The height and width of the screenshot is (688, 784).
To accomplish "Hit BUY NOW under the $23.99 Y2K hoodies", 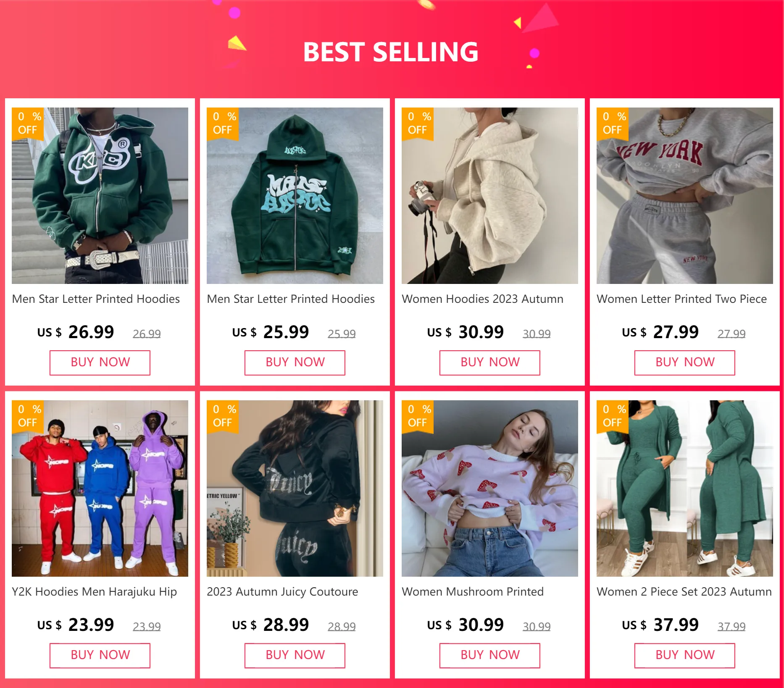I will [x=100, y=655].
